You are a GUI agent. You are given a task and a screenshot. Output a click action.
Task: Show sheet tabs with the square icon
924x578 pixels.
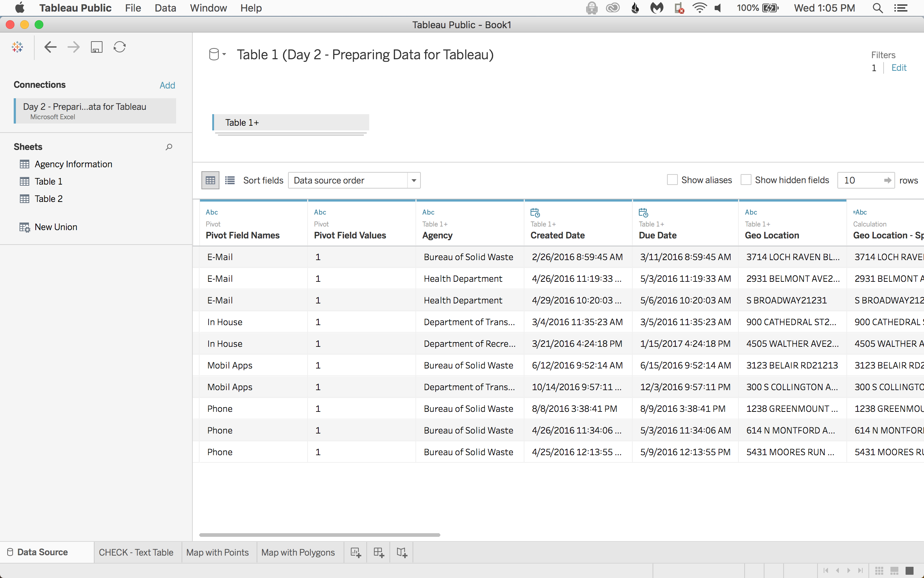coord(910,570)
